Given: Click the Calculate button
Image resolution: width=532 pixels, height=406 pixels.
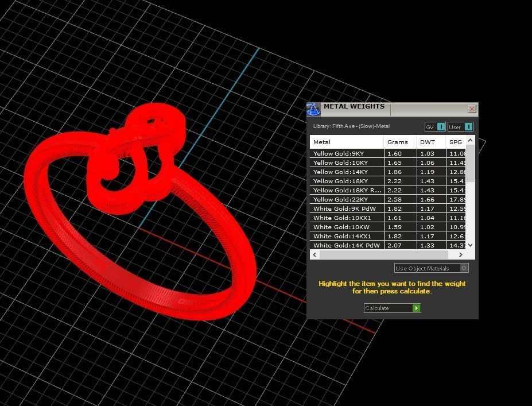Looking at the screenshot, I should coord(392,308).
